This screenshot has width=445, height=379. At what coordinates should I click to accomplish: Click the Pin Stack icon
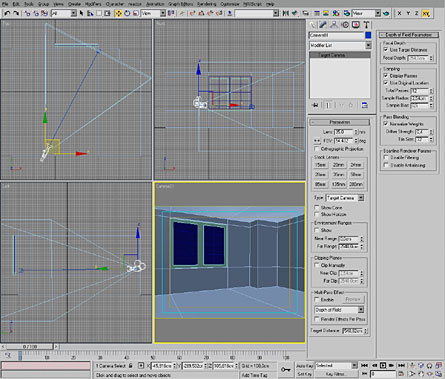pyautogui.click(x=315, y=105)
